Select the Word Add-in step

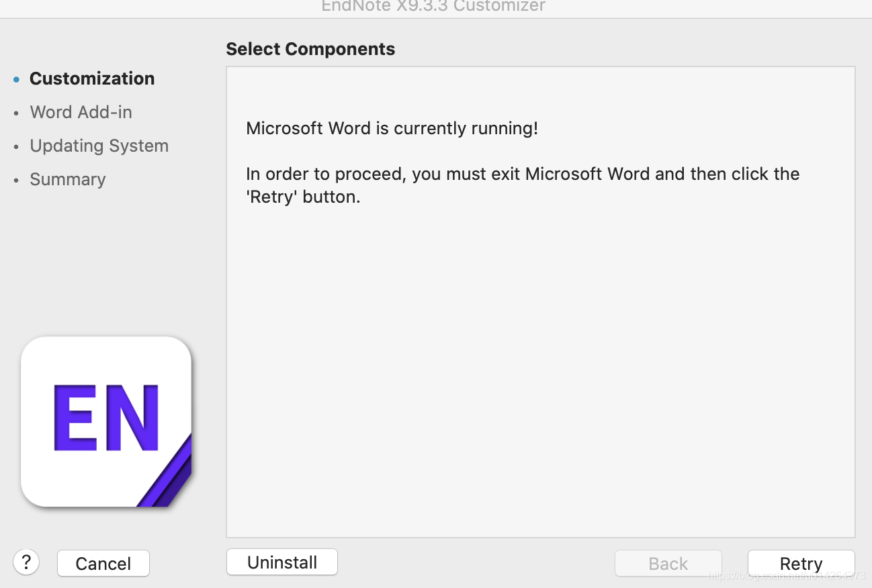pyautogui.click(x=81, y=112)
